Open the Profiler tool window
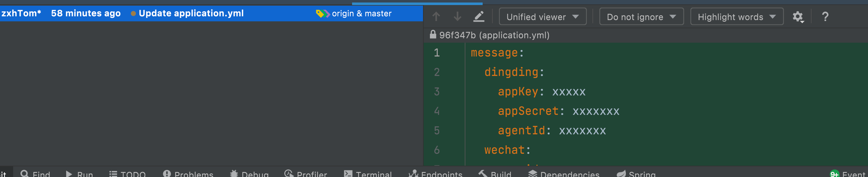This screenshot has width=868, height=177. [306, 173]
